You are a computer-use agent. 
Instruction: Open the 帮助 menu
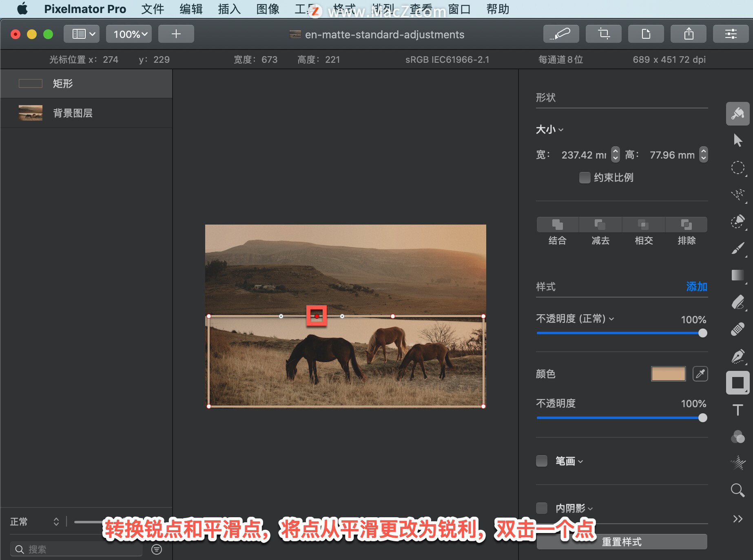[498, 9]
